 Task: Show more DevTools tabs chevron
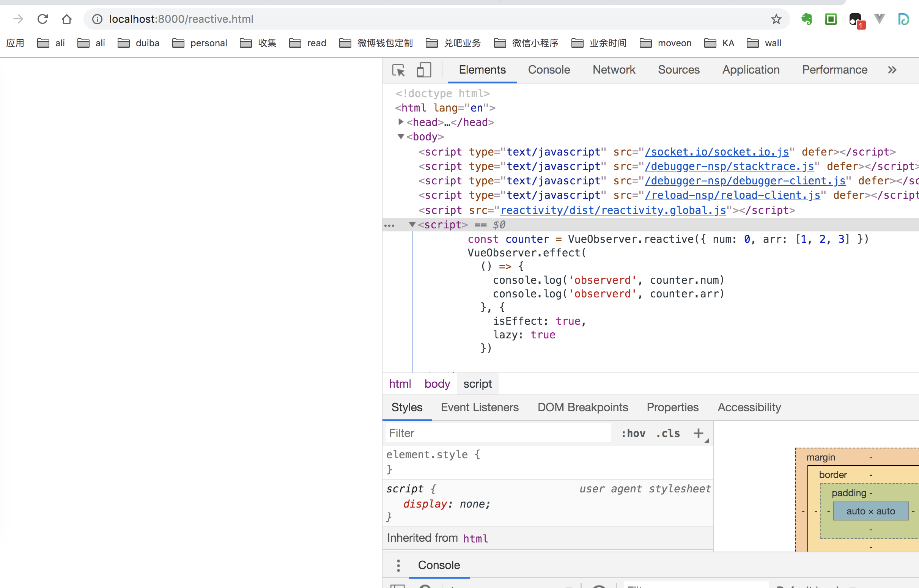click(892, 70)
